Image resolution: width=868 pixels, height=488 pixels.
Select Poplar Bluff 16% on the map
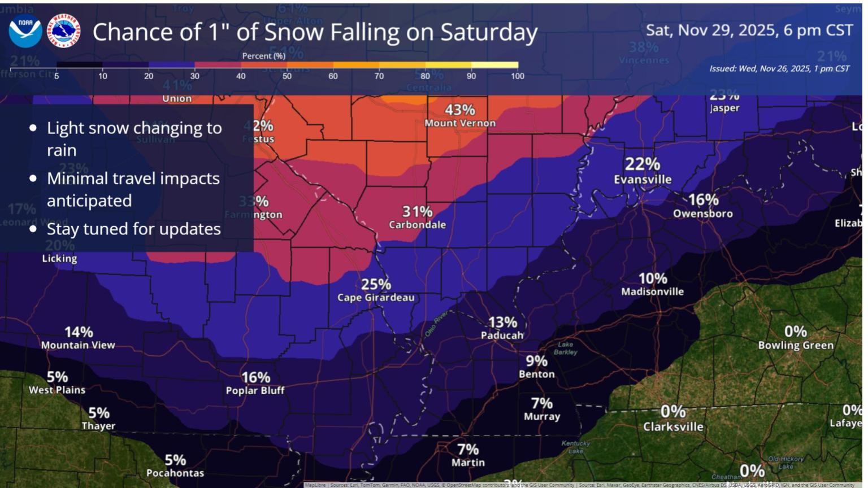tap(255, 384)
